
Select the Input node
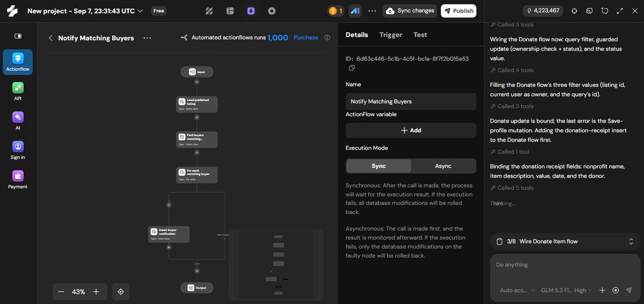[x=196, y=72]
